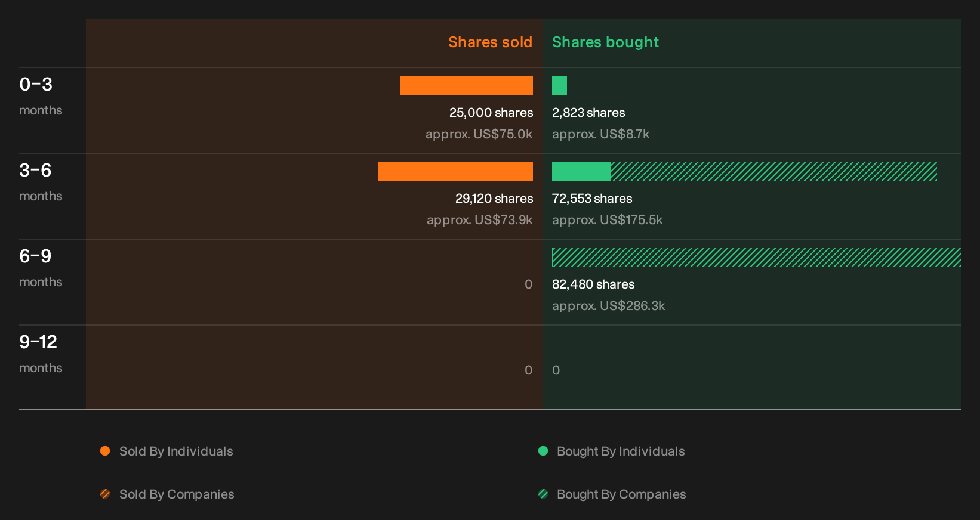Click the small green bought bar for 0-3 months
Screen dimensions: 980x520
click(559, 86)
